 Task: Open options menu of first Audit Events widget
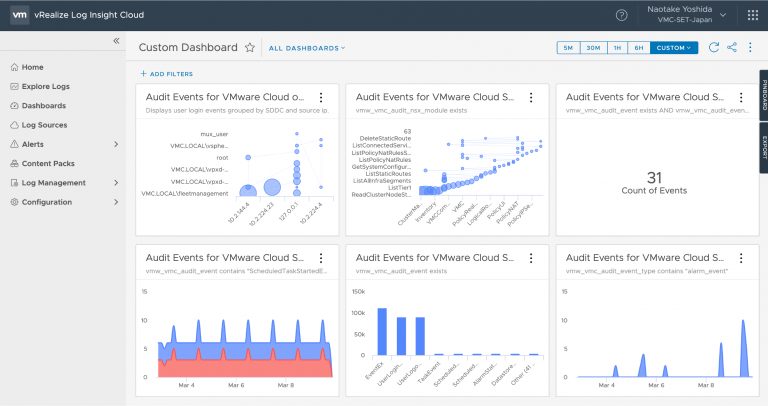tap(321, 97)
